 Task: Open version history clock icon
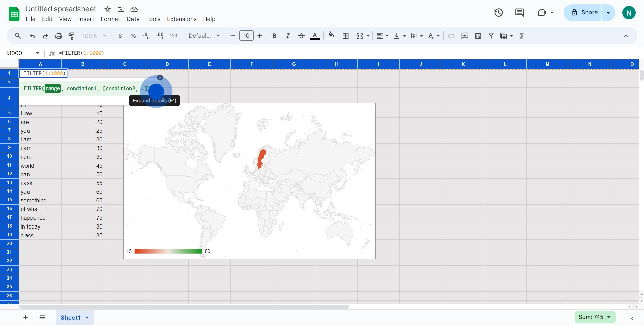tap(499, 13)
